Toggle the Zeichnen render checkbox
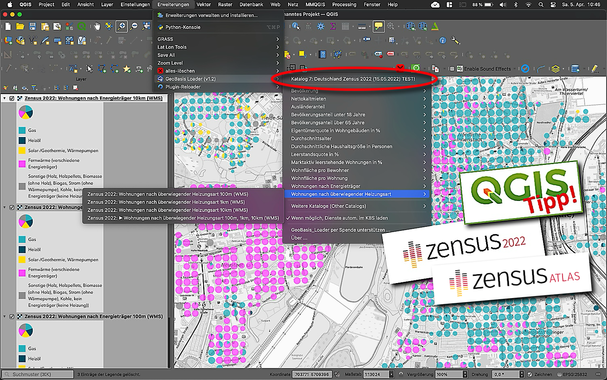Viewport: 607px width, 380px height. coord(530,374)
